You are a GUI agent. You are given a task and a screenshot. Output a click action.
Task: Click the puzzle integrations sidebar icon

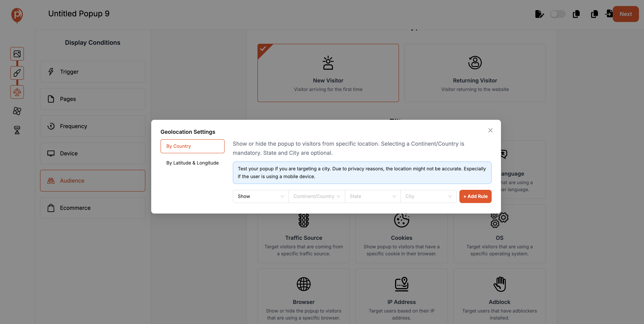pos(17,111)
